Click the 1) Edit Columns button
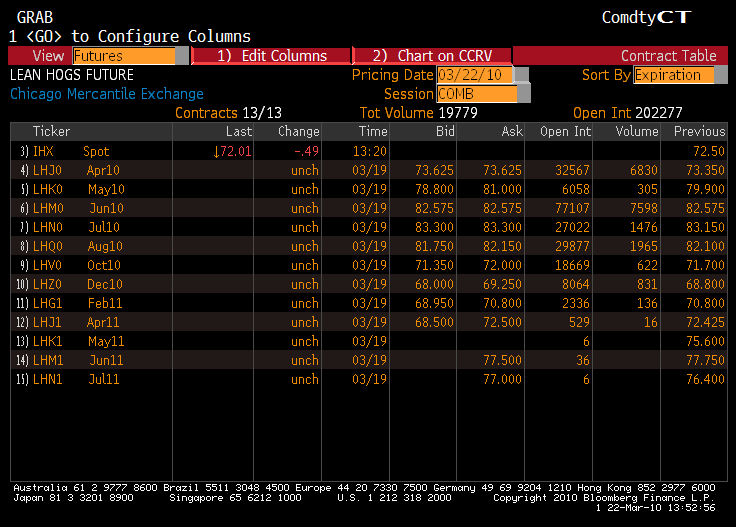 [272, 56]
